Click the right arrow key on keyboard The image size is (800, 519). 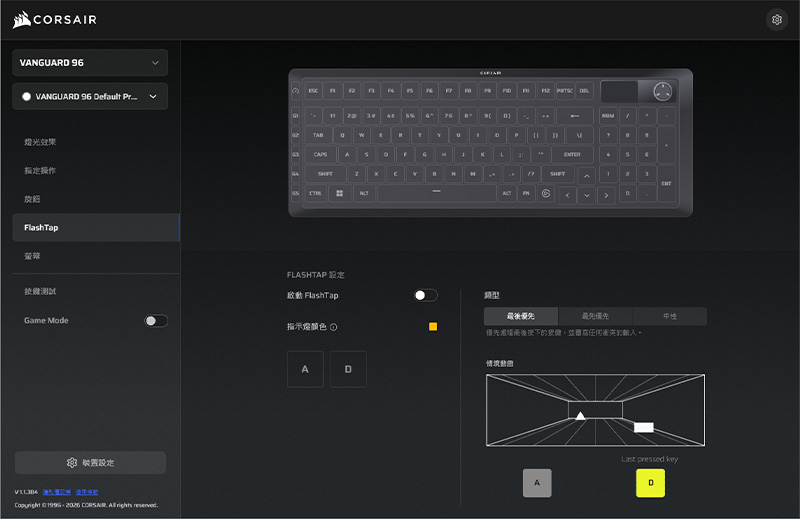[x=606, y=194]
